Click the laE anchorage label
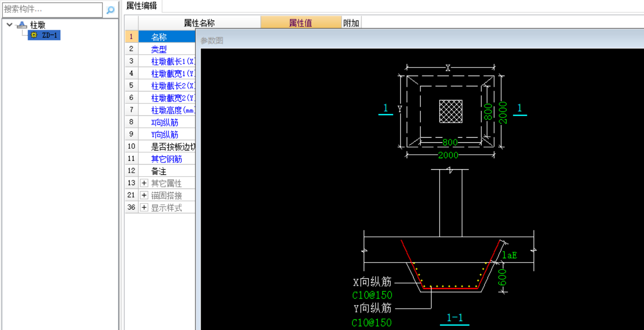The height and width of the screenshot is (330, 644). (x=510, y=255)
